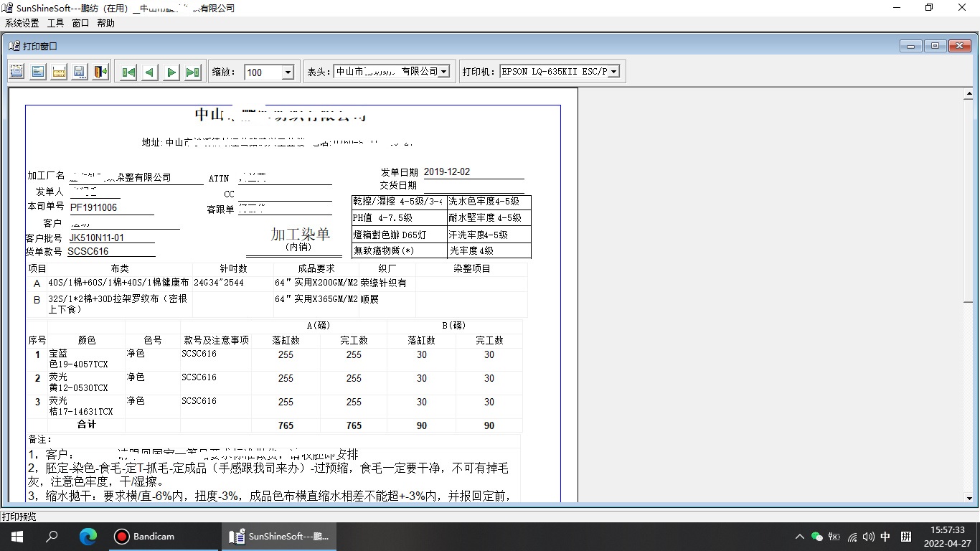Click the battery power tray icon

click(834, 537)
